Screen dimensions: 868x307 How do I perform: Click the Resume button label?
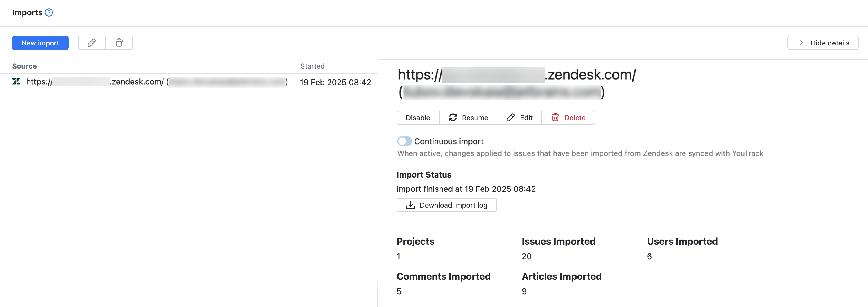(475, 118)
